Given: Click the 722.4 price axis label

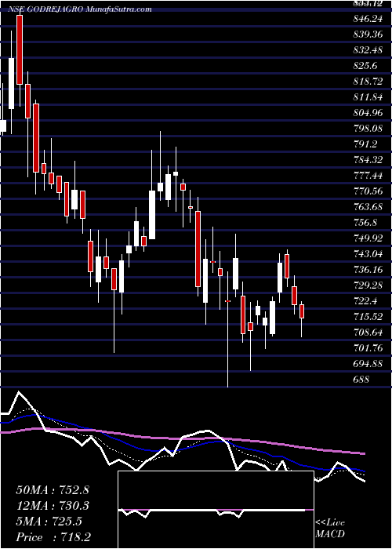Looking at the screenshot, I should click(365, 301).
